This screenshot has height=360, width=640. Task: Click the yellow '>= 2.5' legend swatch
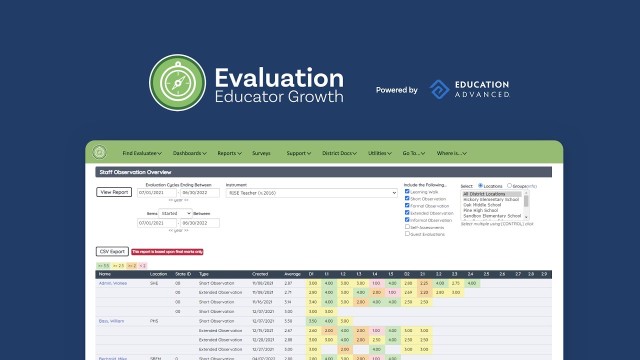pyautogui.click(x=118, y=266)
